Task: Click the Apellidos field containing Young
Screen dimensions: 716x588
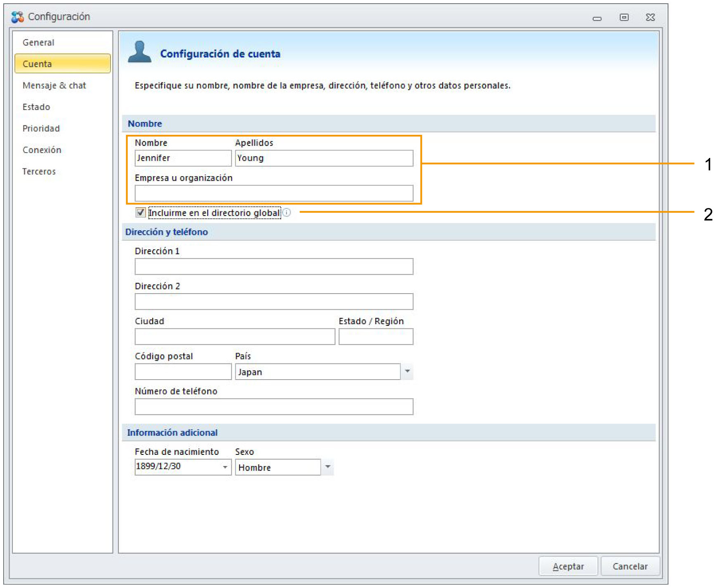Action: click(324, 158)
